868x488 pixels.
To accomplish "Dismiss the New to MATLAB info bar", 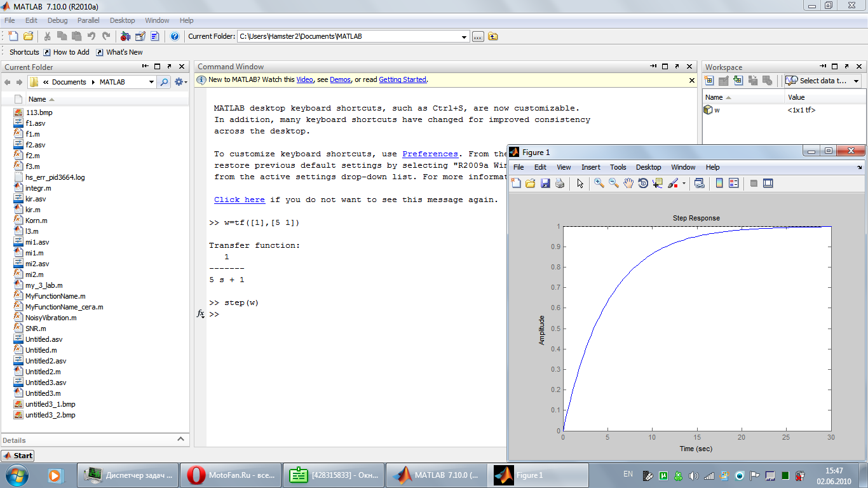I will pos(692,80).
